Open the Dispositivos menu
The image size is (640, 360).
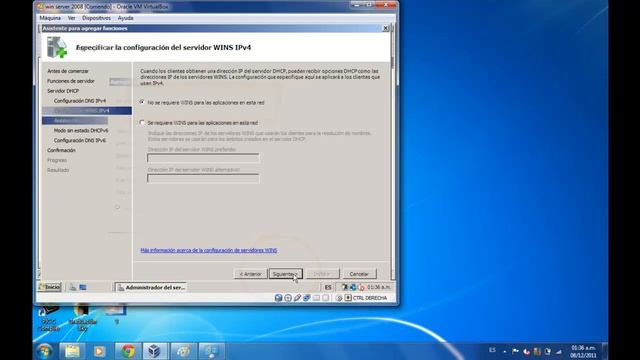click(x=96, y=18)
